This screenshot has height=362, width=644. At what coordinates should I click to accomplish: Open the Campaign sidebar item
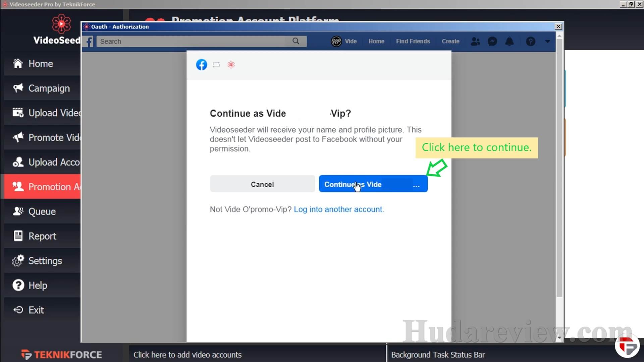coord(42,88)
